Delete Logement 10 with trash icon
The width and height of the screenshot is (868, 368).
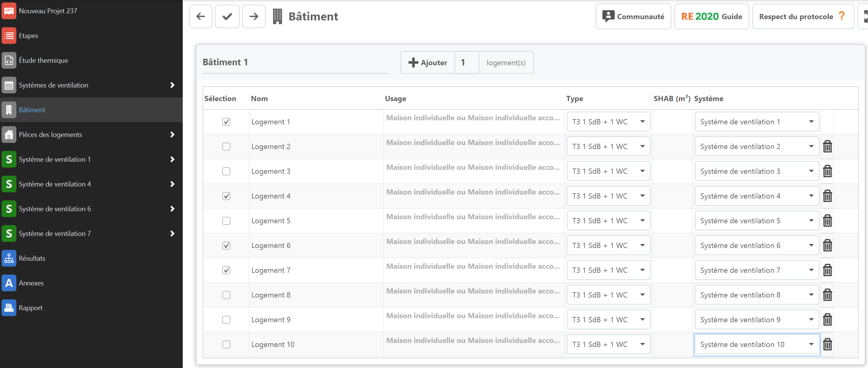tap(827, 344)
